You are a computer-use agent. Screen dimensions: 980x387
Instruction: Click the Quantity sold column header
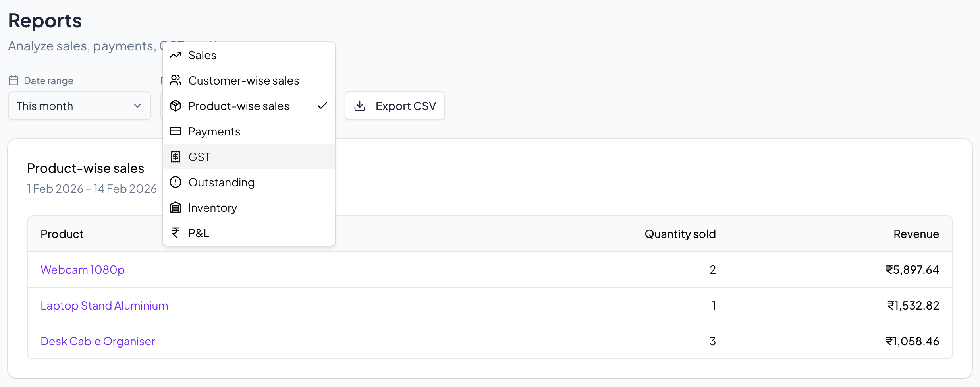pos(680,234)
